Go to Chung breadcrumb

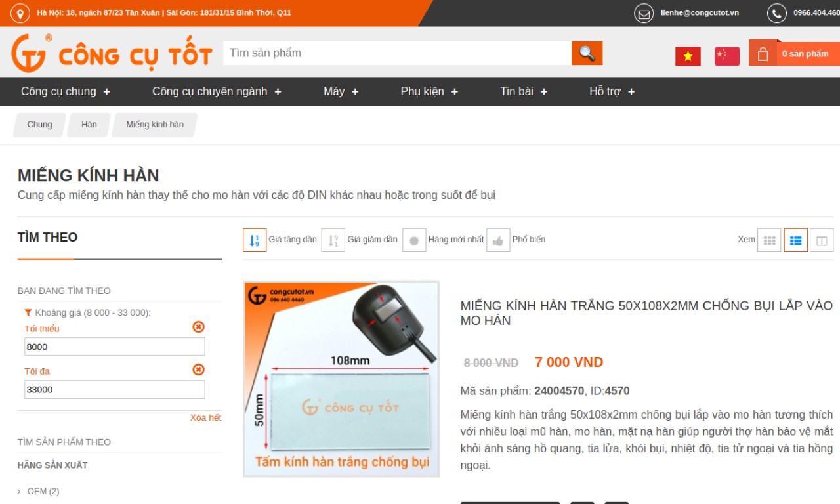point(39,125)
